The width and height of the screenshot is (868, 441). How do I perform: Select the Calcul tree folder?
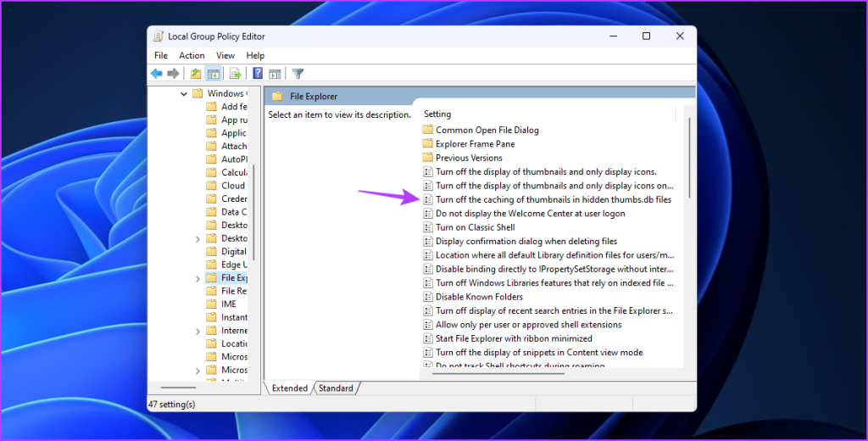226,172
